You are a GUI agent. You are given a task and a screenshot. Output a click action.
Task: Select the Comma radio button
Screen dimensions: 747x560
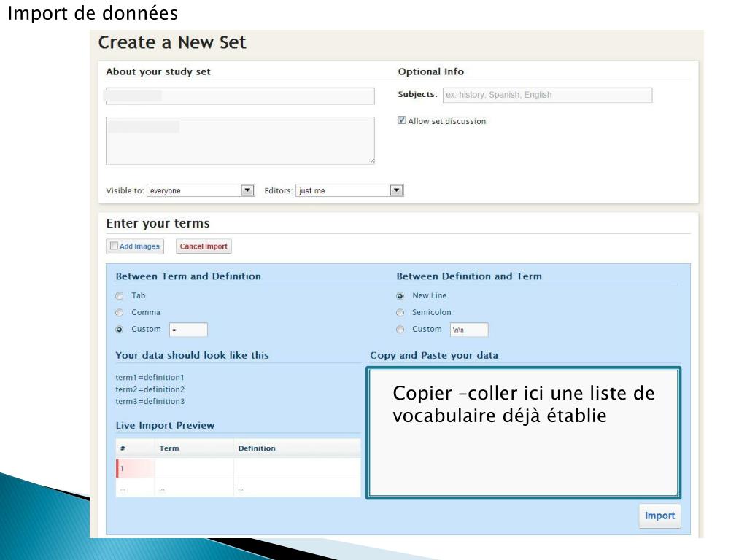click(x=120, y=312)
